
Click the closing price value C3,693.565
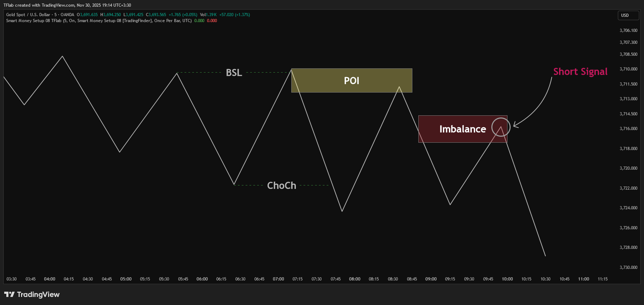coord(156,15)
